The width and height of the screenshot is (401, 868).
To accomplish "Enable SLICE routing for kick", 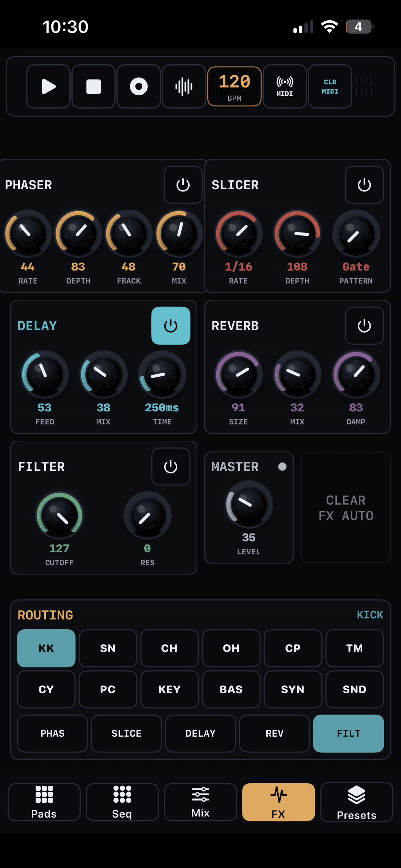I will pos(126,733).
